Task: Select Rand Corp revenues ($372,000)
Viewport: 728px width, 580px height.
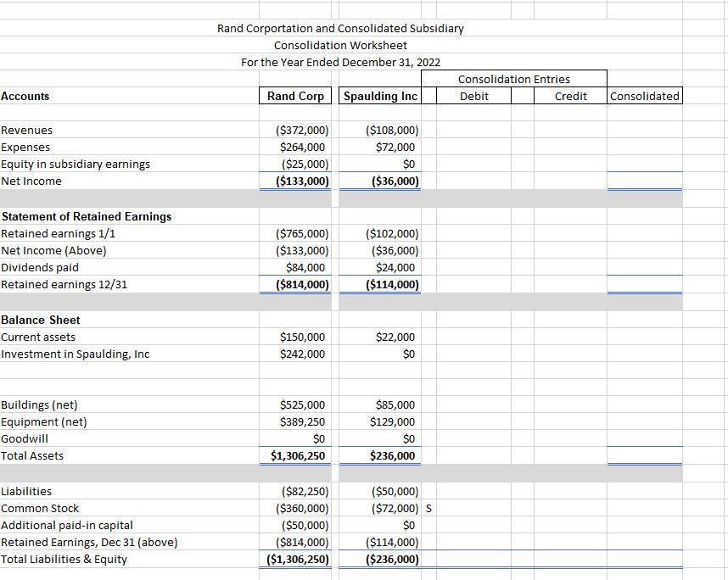Action: point(302,130)
